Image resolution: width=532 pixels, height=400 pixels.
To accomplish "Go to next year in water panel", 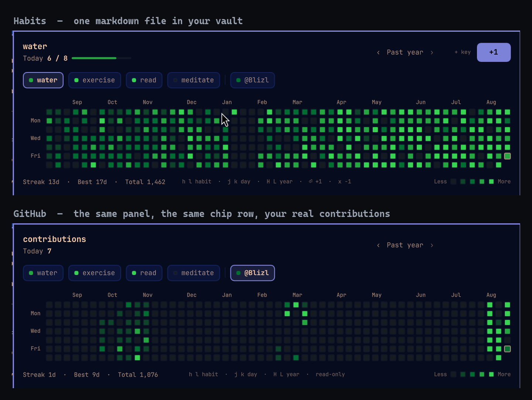I will pyautogui.click(x=432, y=52).
